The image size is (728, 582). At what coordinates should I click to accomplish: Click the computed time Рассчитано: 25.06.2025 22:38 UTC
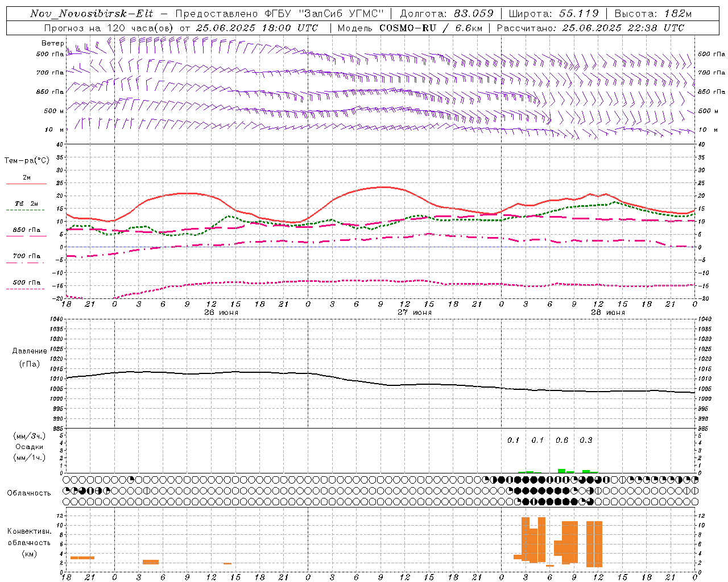[x=590, y=28]
